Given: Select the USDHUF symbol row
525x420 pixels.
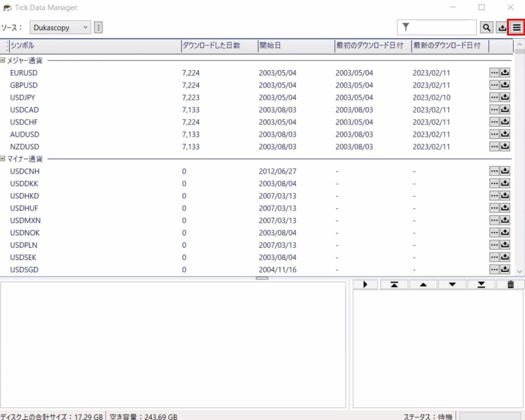Looking at the screenshot, I should 256,208.
